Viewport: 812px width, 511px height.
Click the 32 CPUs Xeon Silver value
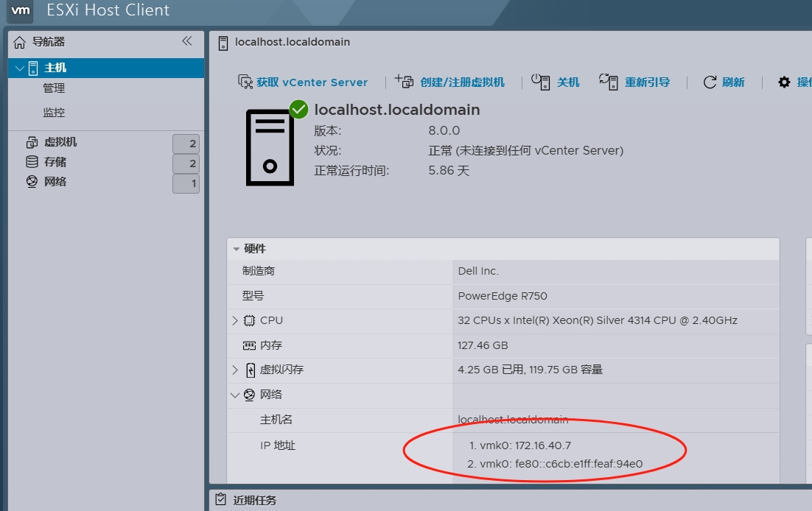coord(597,320)
